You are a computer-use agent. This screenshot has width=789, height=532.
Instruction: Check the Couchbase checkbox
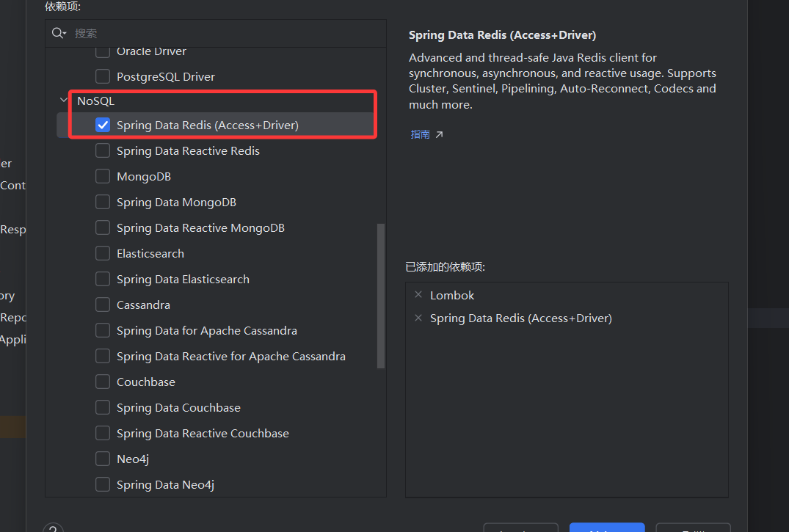(103, 382)
